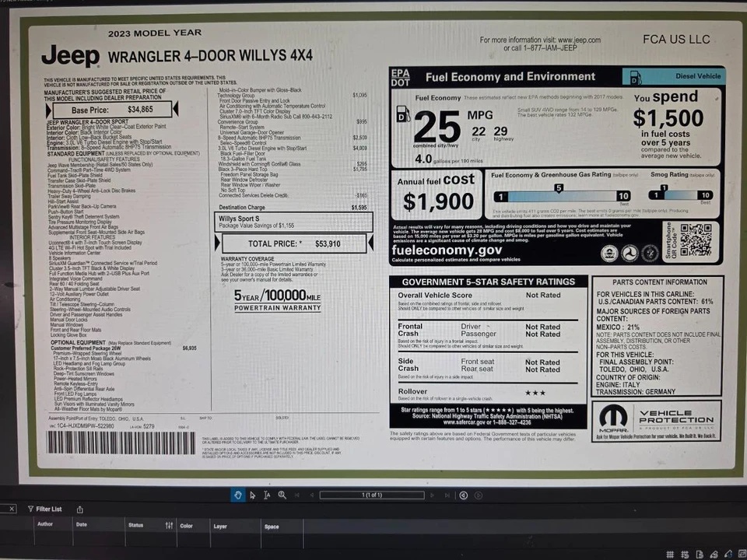This screenshot has height=560, width=747.
Task: Click the Next View circular button
Action: pyautogui.click(x=479, y=495)
